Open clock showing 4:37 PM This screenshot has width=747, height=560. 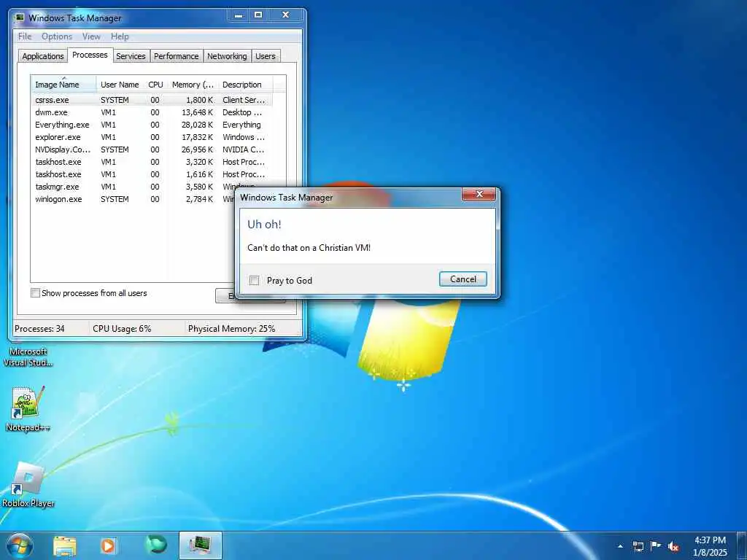point(710,546)
